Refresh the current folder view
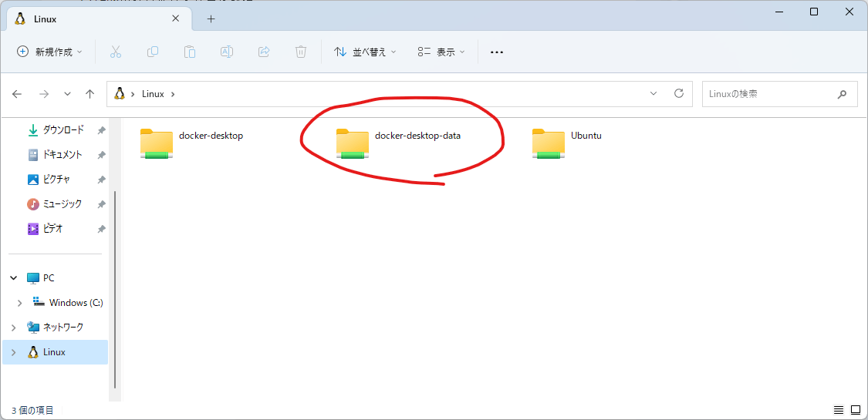868x420 pixels. click(x=679, y=93)
